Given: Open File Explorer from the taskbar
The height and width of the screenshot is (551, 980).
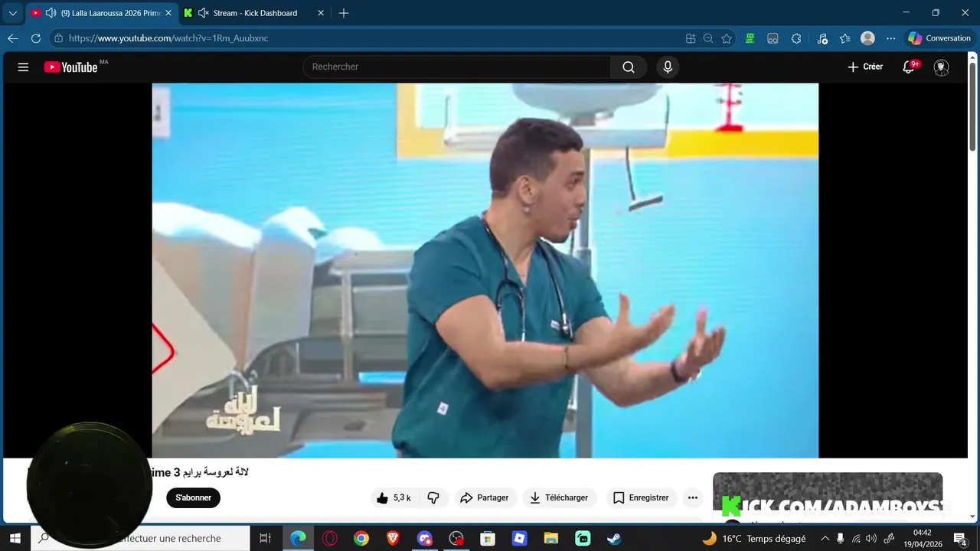Looking at the screenshot, I should (550, 539).
